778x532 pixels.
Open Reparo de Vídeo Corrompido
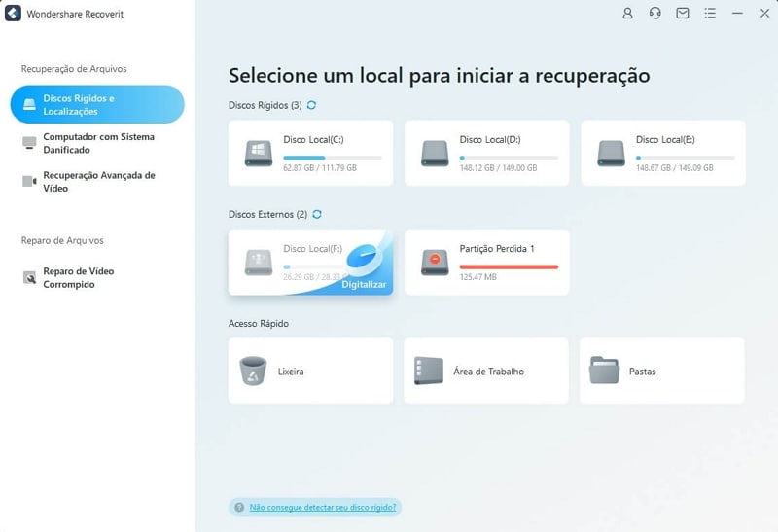97,277
